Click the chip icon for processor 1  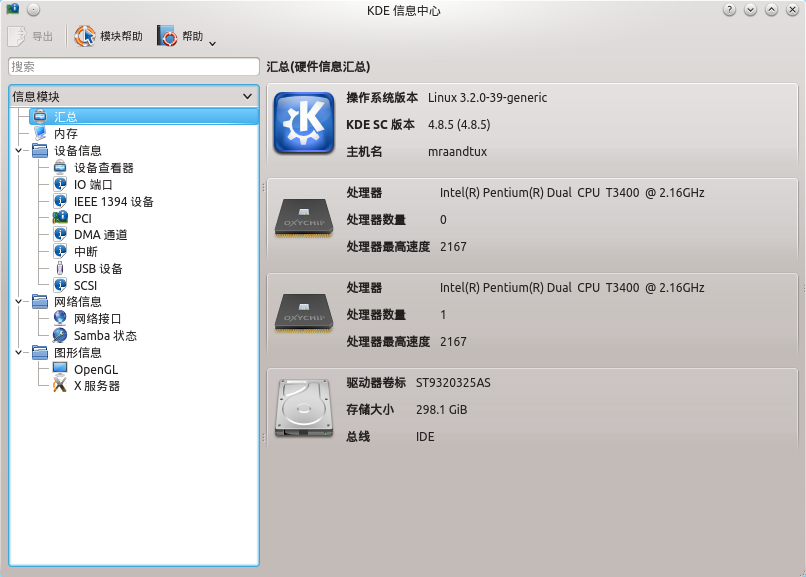(304, 313)
